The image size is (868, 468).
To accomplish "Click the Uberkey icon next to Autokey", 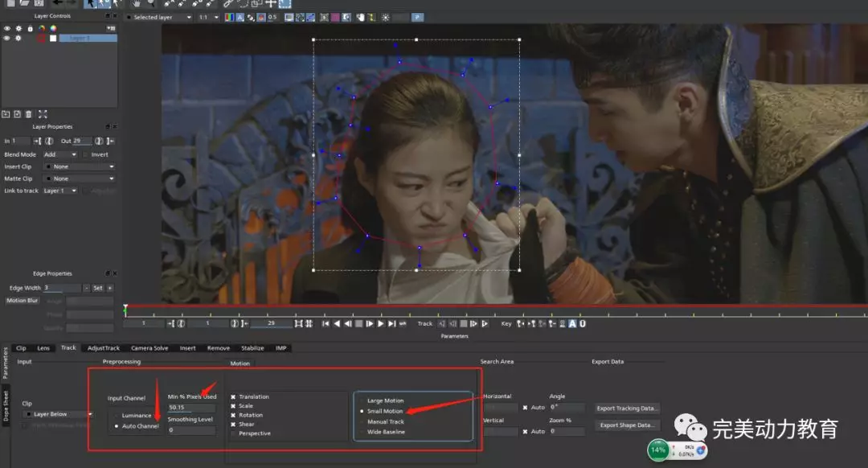I will click(583, 323).
